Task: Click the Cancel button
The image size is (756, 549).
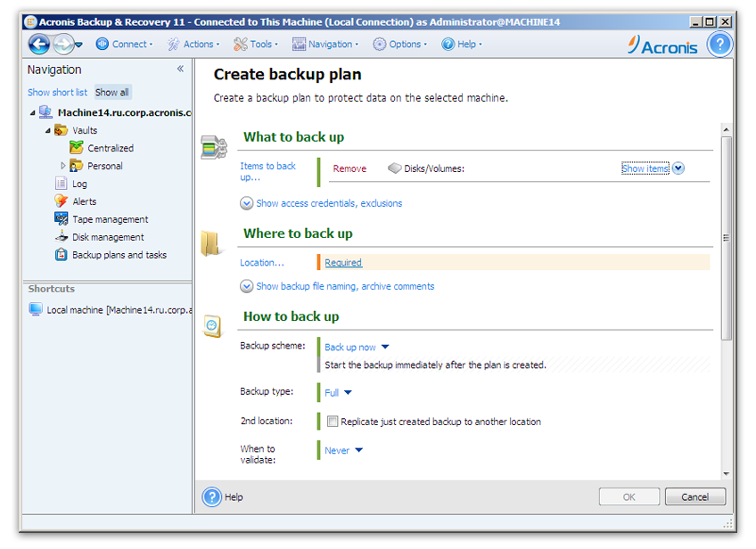Action: pyautogui.click(x=694, y=496)
